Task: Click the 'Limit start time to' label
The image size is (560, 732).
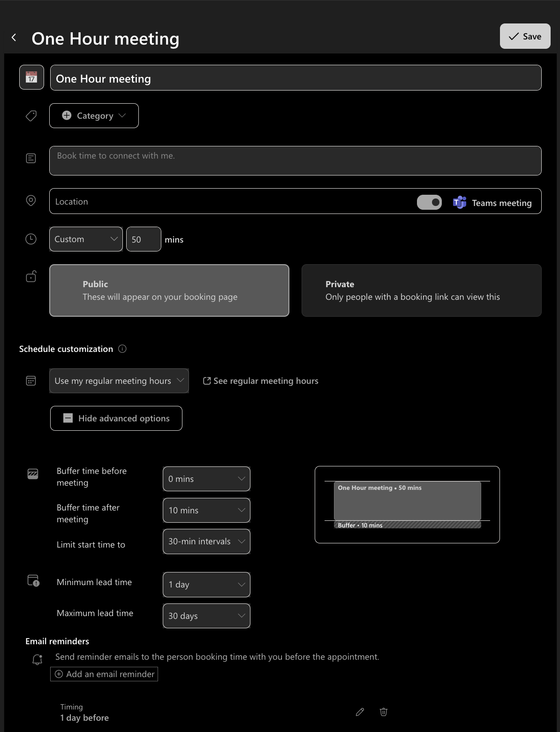Action: [91, 544]
